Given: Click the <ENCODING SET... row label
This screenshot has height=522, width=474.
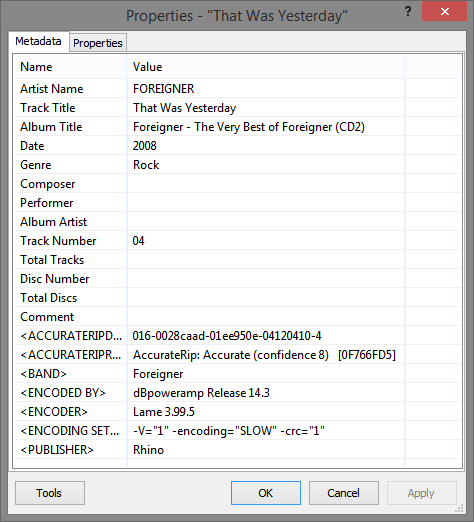Looking at the screenshot, I should point(70,431).
